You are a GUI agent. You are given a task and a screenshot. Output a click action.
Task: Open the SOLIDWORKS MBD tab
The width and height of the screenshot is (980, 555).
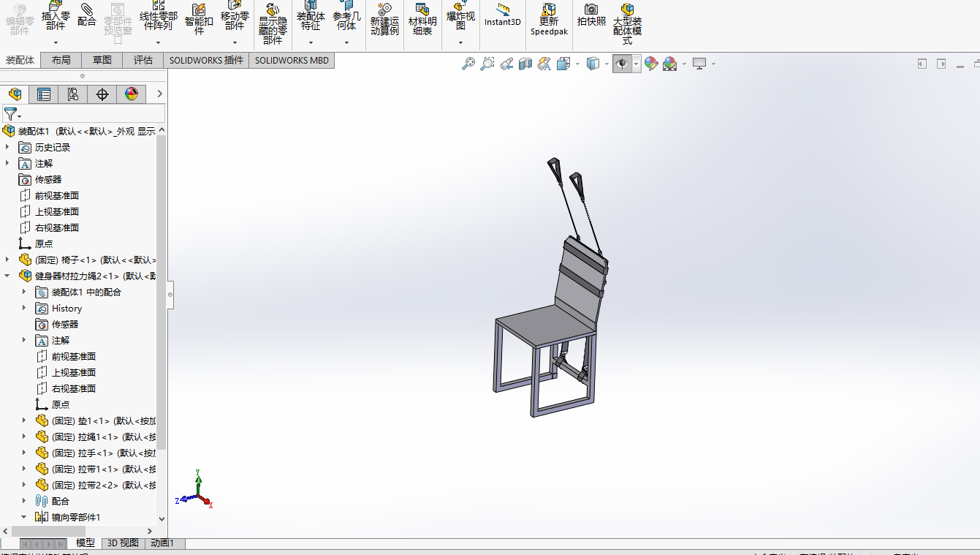coord(292,60)
